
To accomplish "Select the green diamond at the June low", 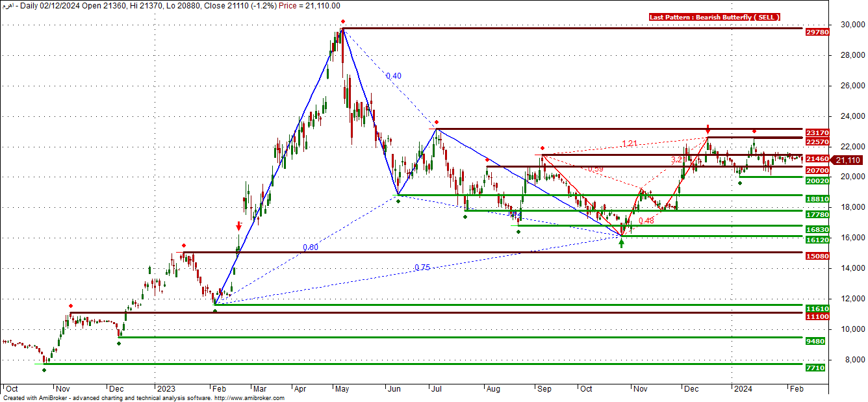I will 398,201.
